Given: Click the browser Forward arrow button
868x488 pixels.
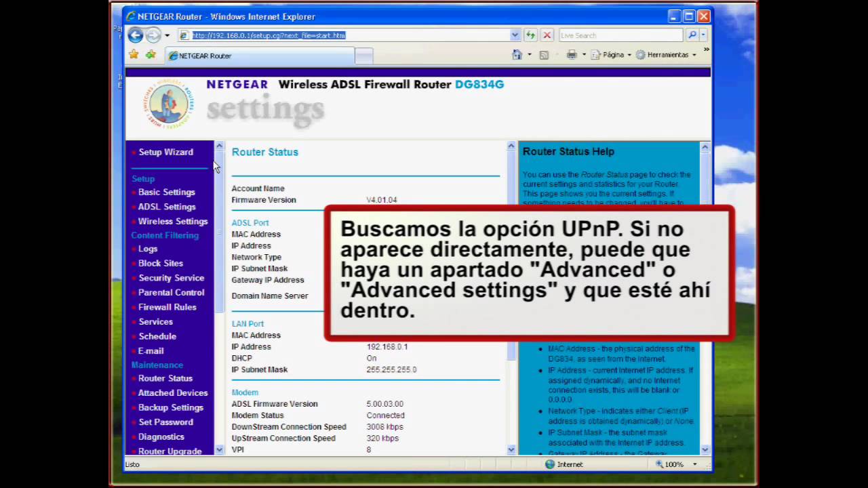Looking at the screenshot, I should (x=153, y=35).
